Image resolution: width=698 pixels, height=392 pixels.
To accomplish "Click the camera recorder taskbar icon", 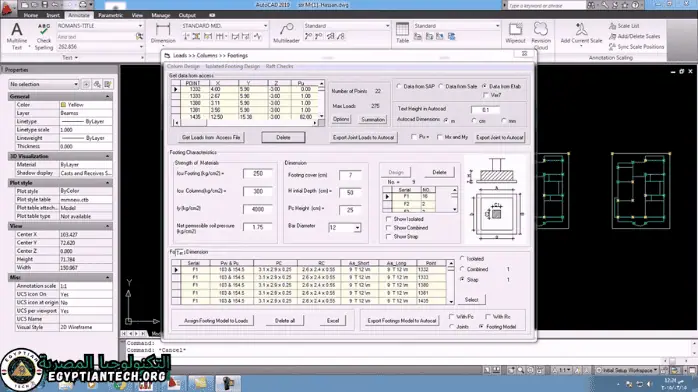I will tap(228, 383).
